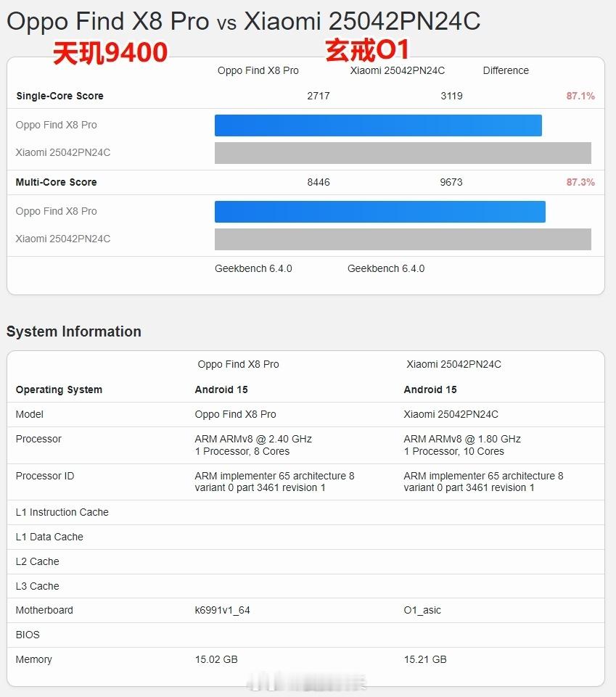Click the 'Multi-Core Score' row label
This screenshot has height=697, width=616.
[56, 182]
